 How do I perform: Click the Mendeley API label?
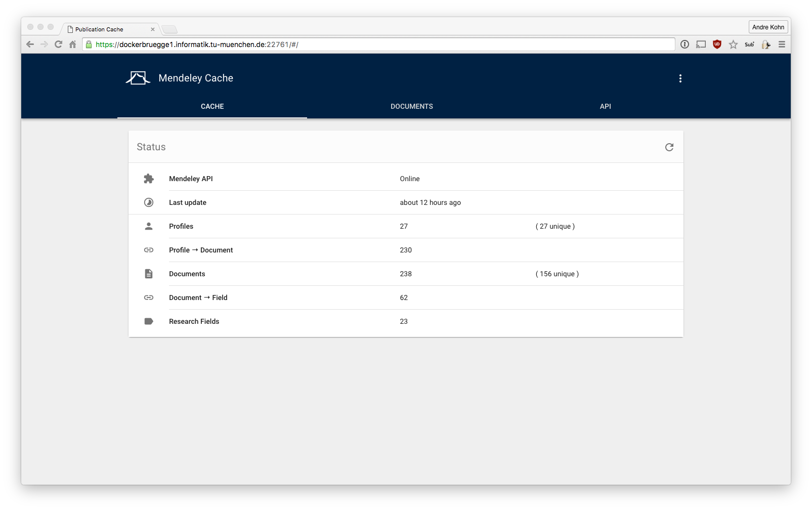pyautogui.click(x=191, y=179)
